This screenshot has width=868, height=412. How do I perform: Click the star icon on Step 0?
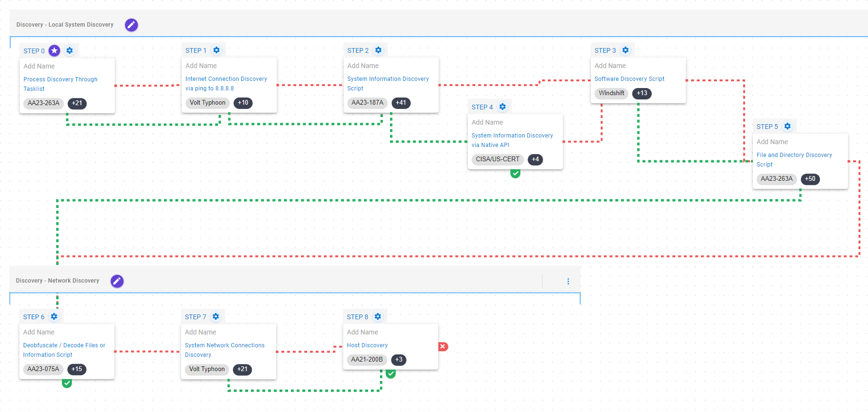(x=55, y=50)
